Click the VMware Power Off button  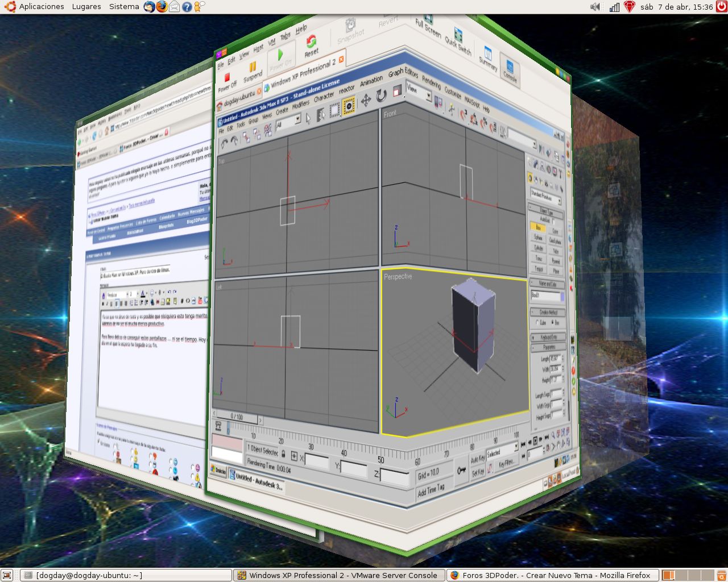tap(227, 82)
